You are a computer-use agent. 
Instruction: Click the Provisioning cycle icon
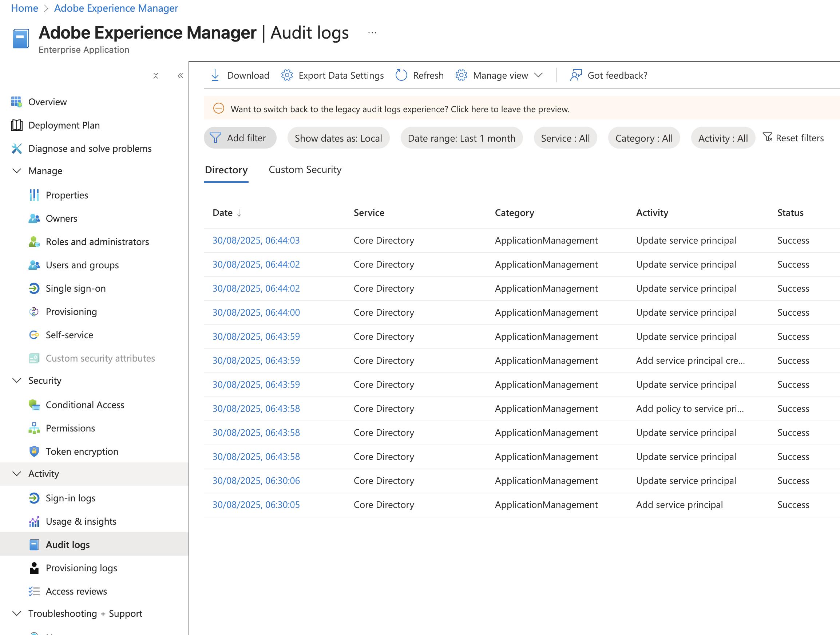tap(34, 312)
